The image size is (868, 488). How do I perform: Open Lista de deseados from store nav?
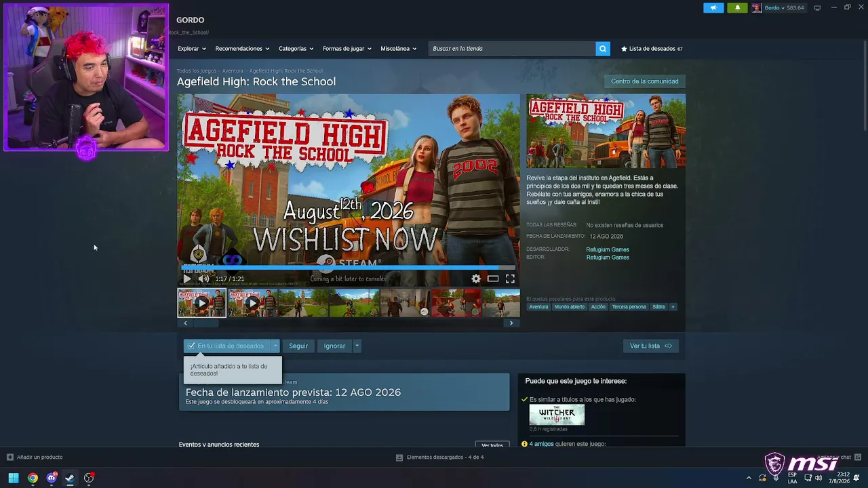point(652,49)
